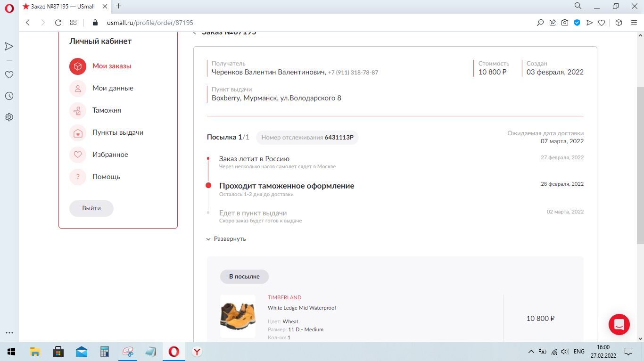The height and width of the screenshot is (361, 644).
Task: Click recipient phone +7 (911) 318-78-87
Action: click(353, 73)
